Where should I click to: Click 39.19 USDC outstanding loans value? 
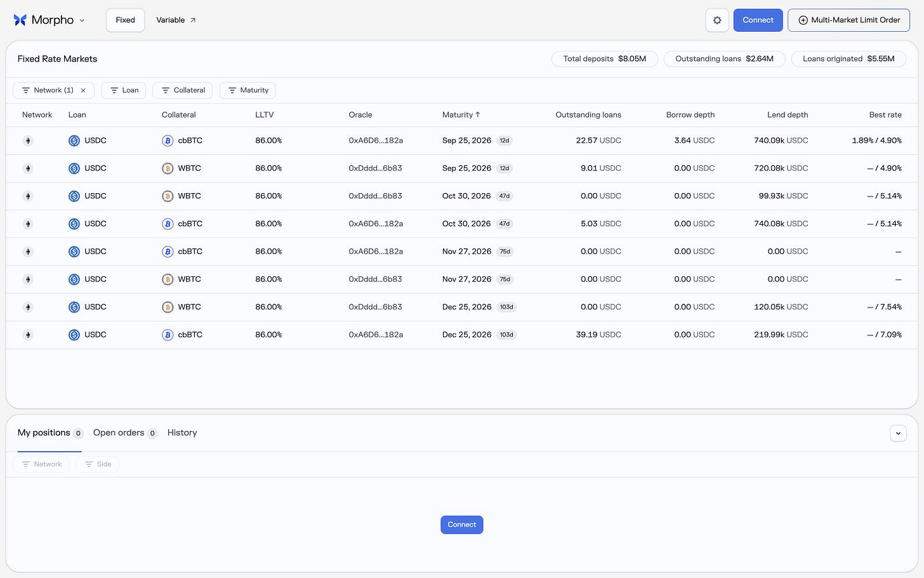point(598,335)
